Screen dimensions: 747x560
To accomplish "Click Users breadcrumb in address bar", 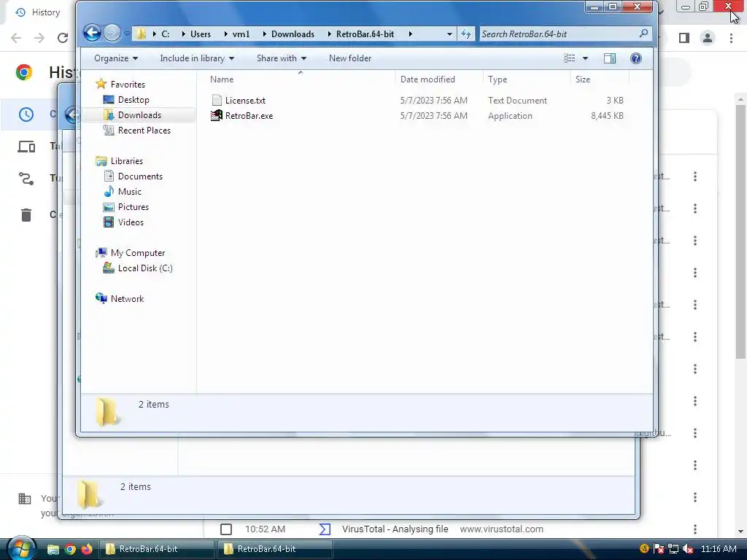I will pos(200,34).
